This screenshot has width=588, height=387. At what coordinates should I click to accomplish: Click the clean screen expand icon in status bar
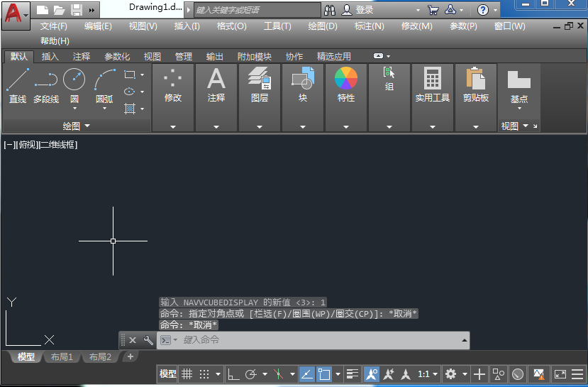point(560,374)
